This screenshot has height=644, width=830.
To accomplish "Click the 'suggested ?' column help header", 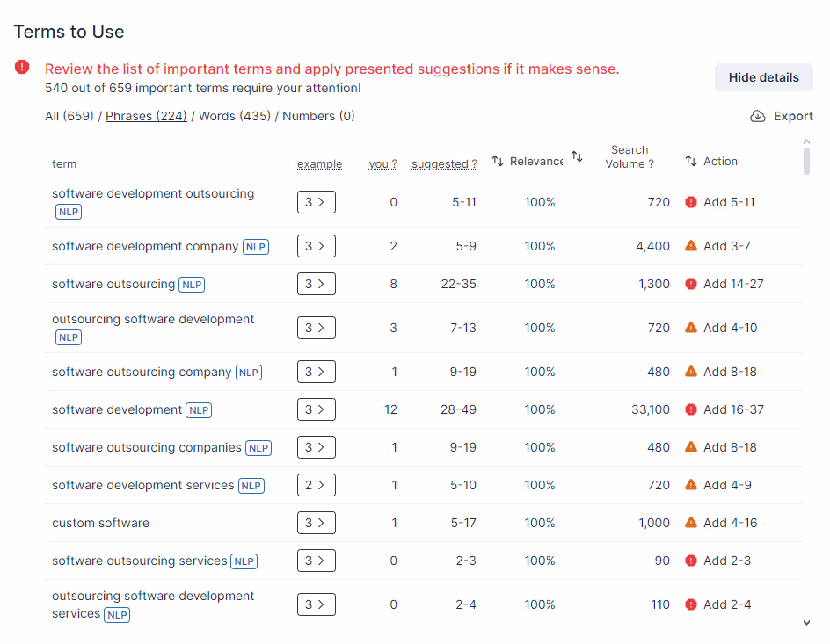I will pyautogui.click(x=444, y=164).
